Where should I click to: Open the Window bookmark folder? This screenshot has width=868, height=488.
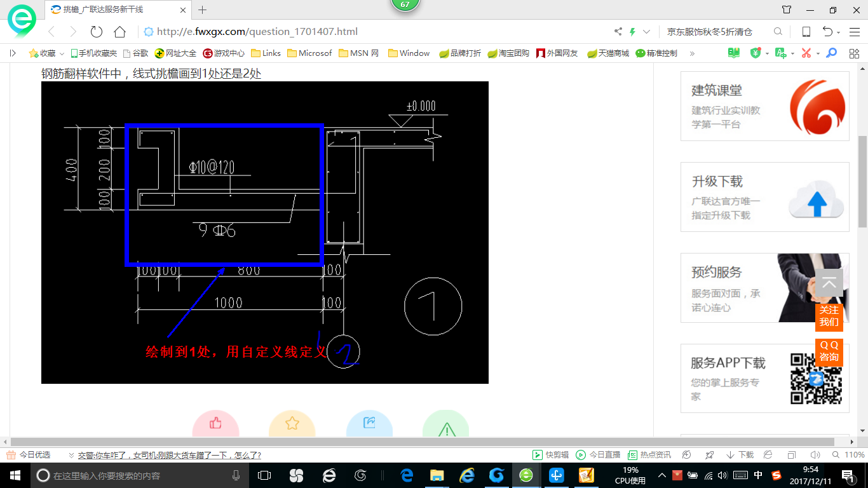tap(409, 53)
